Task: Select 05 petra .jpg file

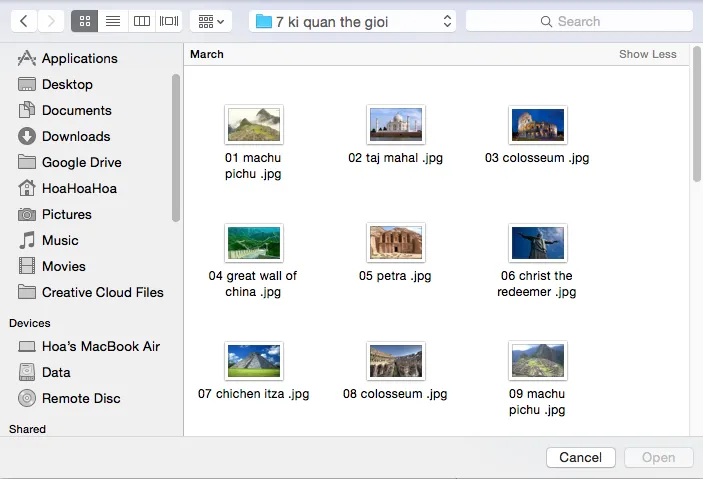Action: point(396,243)
